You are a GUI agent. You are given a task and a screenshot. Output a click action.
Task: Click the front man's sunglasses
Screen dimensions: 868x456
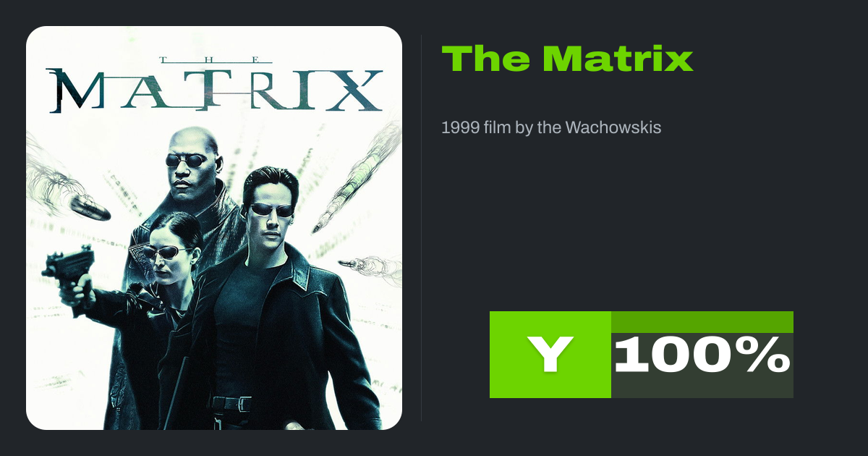tap(272, 210)
